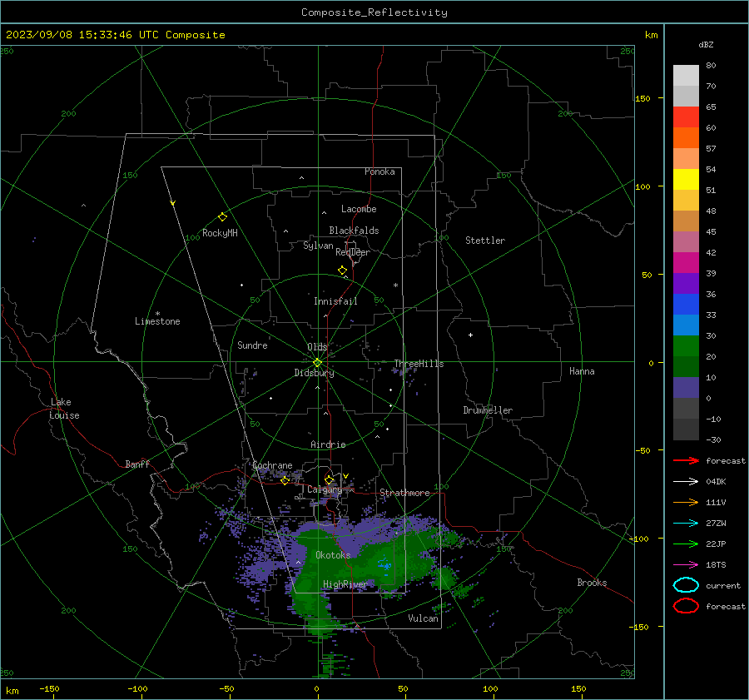Click the yellow radar center marker at Didsbury

[317, 363]
